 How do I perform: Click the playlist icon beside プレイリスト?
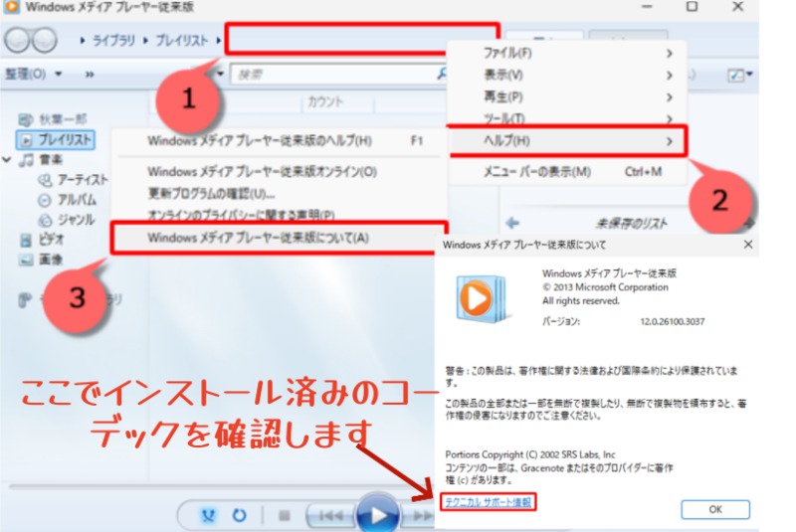tap(27, 140)
